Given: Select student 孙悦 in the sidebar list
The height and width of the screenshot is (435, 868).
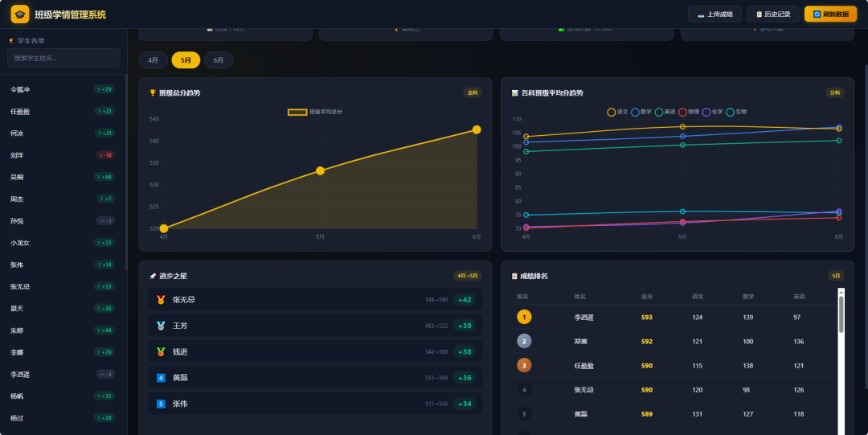Looking at the screenshot, I should click(x=63, y=221).
